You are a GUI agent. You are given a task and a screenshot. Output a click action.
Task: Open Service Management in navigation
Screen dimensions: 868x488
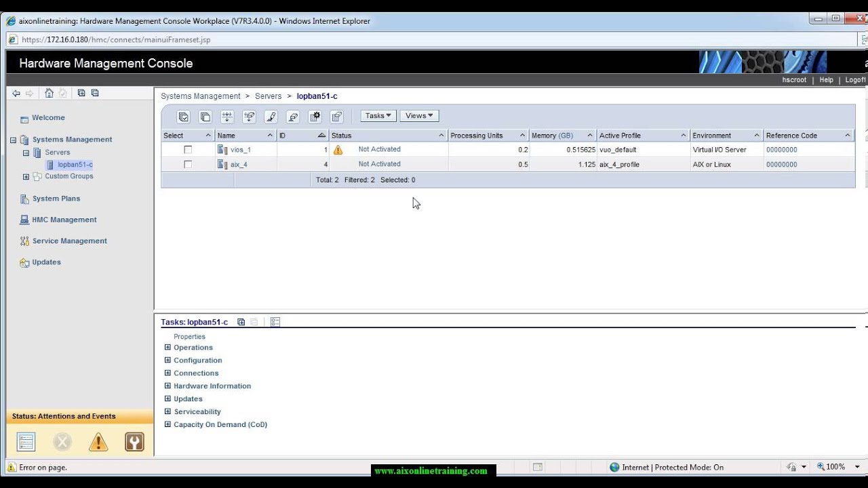coord(70,241)
